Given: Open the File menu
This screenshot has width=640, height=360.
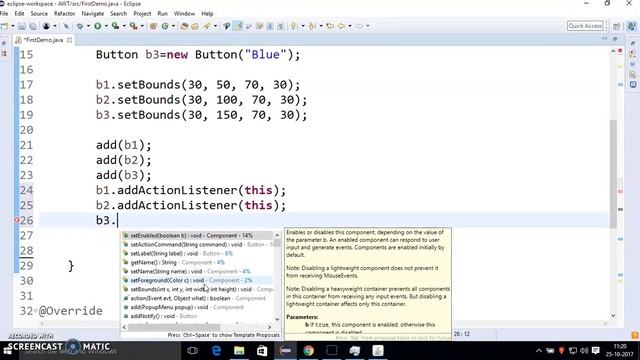Looking at the screenshot, I should point(4,13).
